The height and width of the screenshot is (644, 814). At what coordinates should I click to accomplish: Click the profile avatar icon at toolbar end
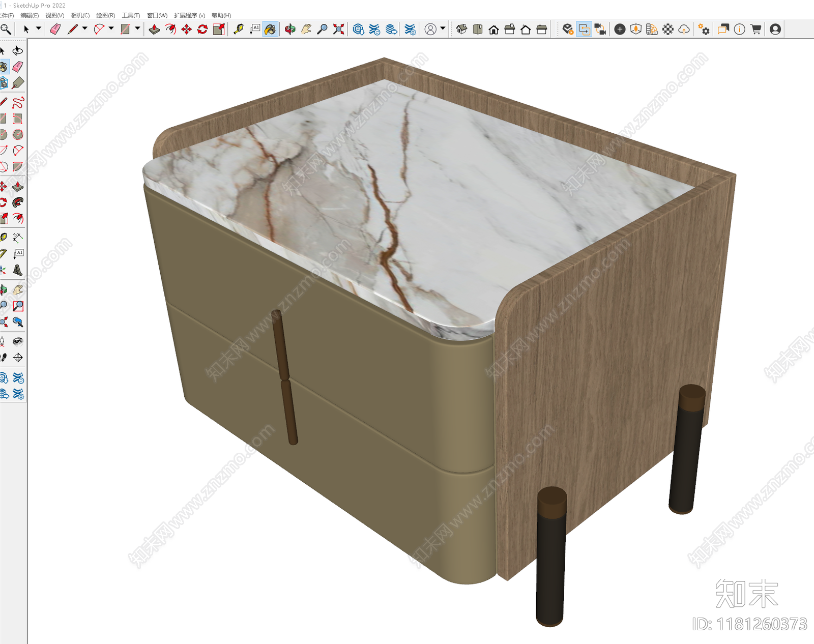(x=775, y=30)
